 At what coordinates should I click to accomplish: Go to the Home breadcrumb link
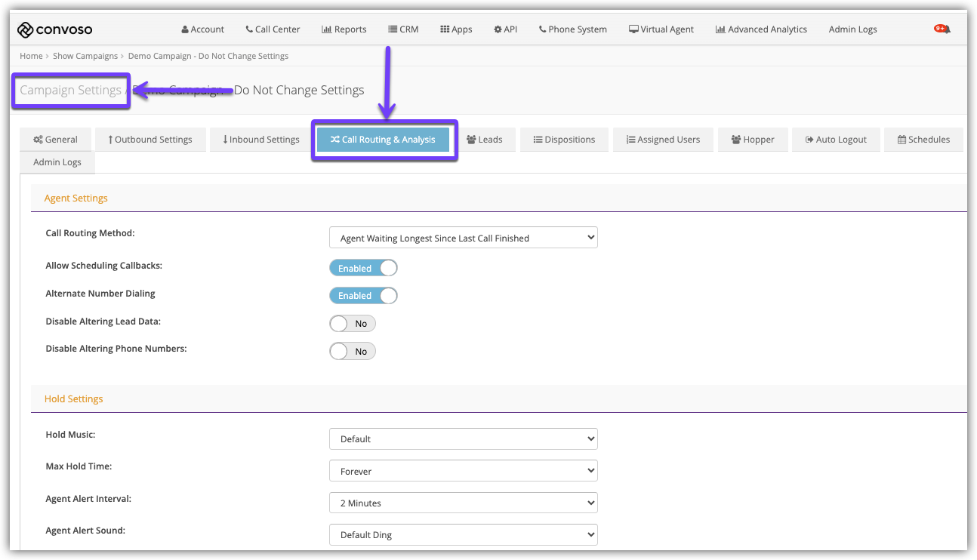31,56
